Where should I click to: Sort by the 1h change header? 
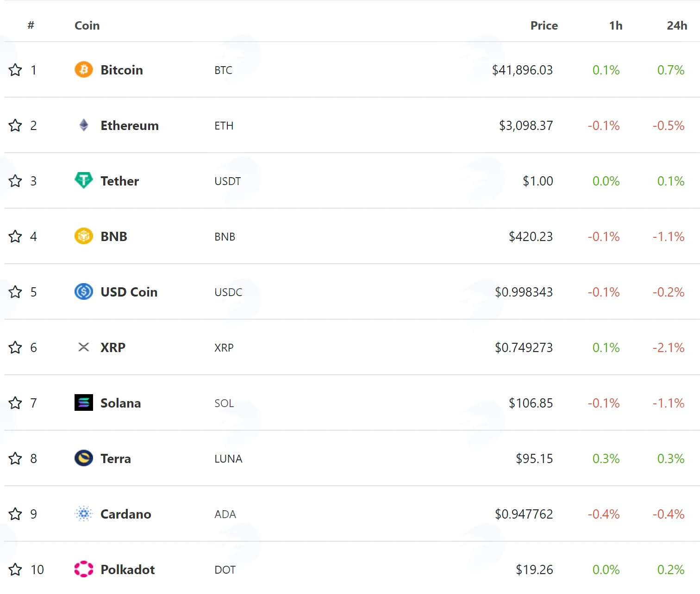[616, 25]
